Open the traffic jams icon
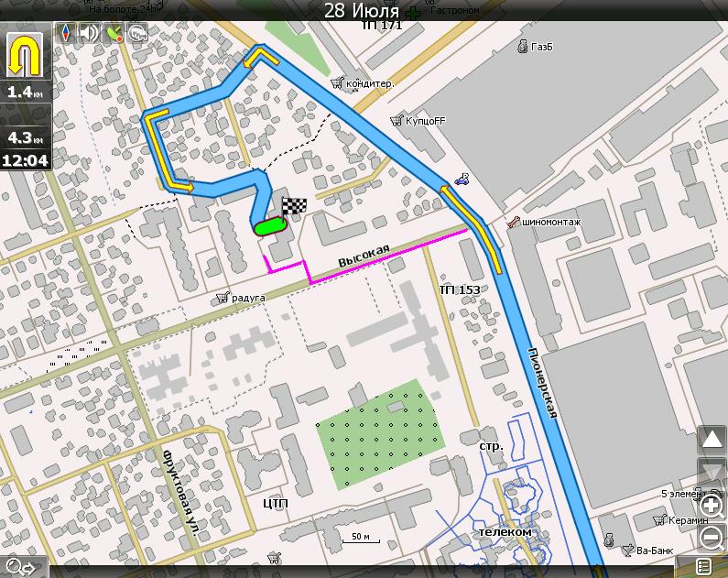 137,33
